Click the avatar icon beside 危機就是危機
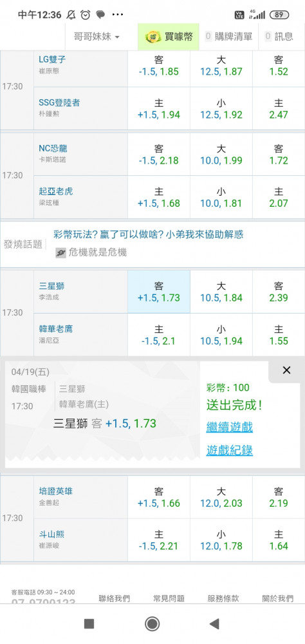305x644 pixels. (x=60, y=253)
